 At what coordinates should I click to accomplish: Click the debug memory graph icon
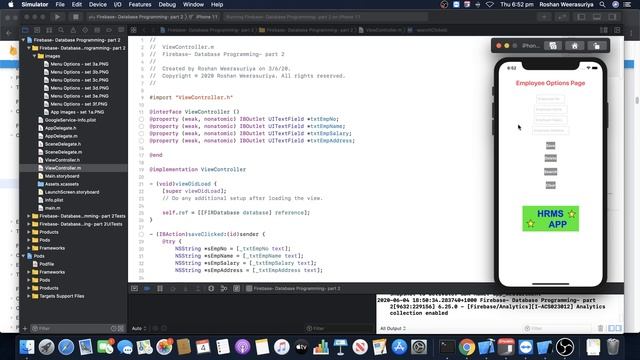point(223,289)
